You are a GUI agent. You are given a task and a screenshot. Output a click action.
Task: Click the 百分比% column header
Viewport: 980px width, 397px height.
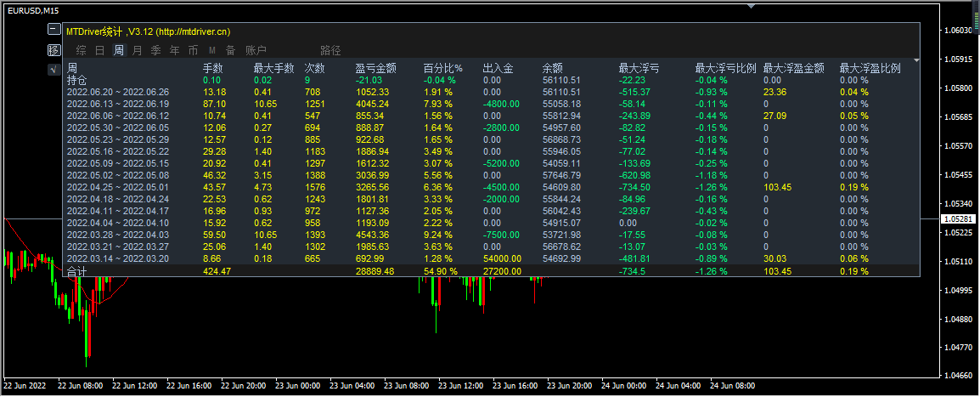(x=442, y=69)
